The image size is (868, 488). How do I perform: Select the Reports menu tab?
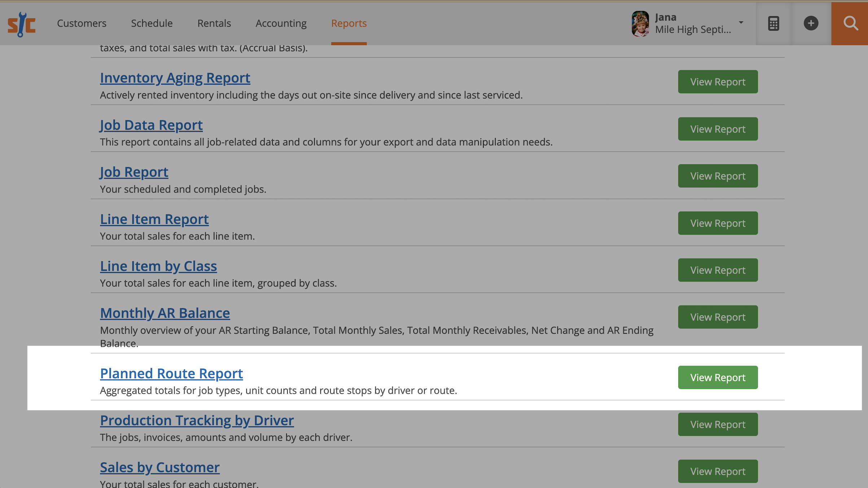[x=349, y=23]
